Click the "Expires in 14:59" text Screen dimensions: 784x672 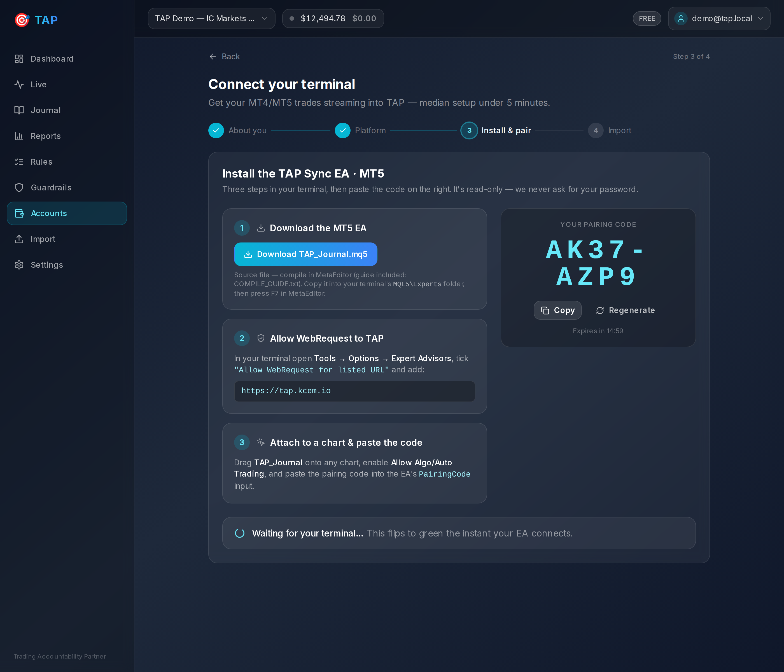point(598,331)
